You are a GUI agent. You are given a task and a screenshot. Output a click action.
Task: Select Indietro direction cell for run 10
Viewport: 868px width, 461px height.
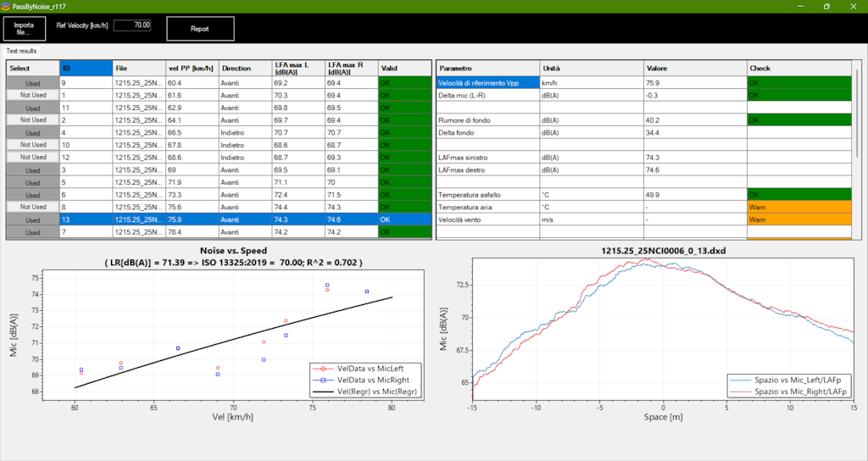[245, 145]
